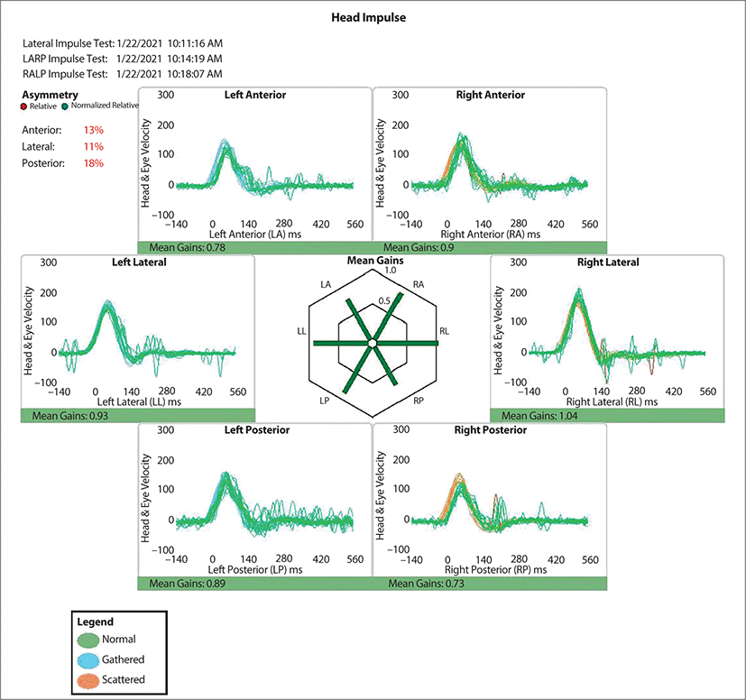Click the "Asymmetry" section heading
This screenshot has height=700, width=746.
(x=50, y=95)
